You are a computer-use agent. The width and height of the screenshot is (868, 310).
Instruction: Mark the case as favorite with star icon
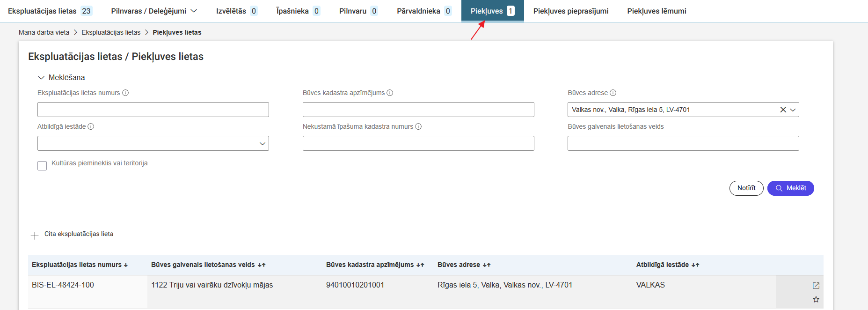tap(816, 300)
